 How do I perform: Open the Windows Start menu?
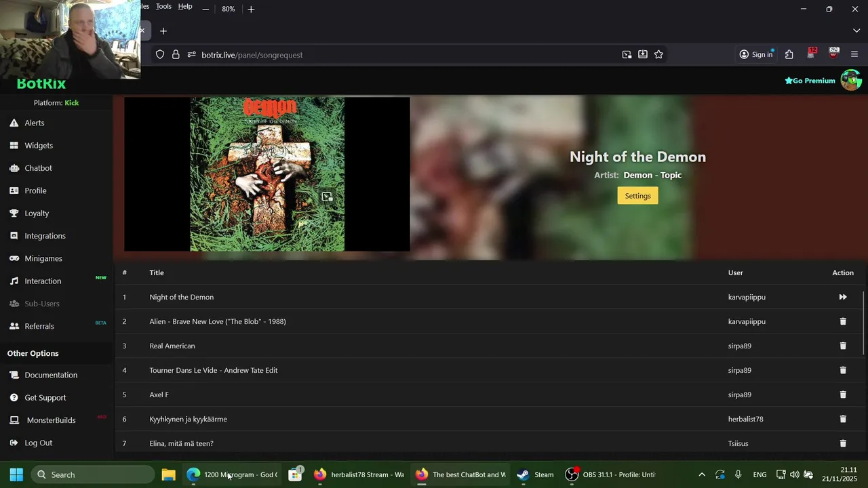(x=16, y=474)
